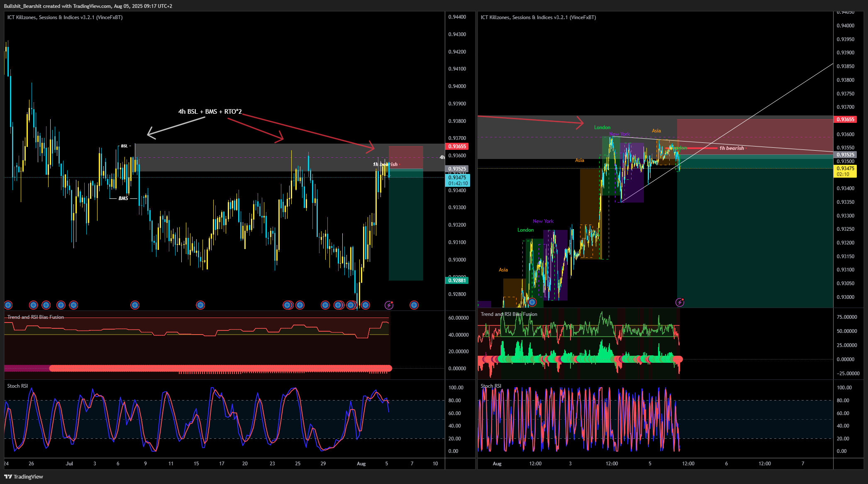Click '1h bearish' label on right chart
This screenshot has width=868, height=484.
pyautogui.click(x=731, y=148)
